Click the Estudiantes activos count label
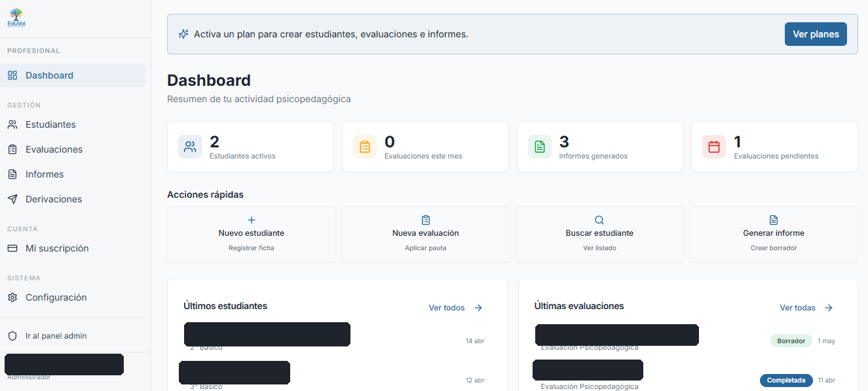 [x=242, y=156]
